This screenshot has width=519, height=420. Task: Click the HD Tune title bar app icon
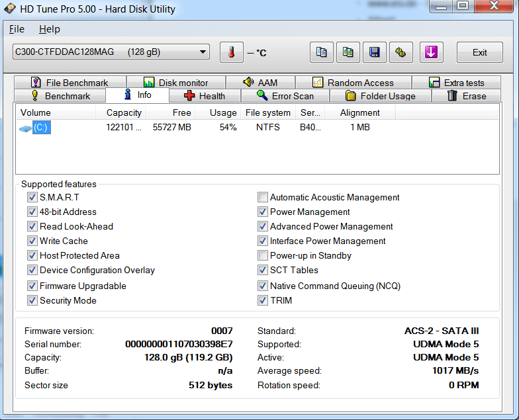pyautogui.click(x=9, y=9)
